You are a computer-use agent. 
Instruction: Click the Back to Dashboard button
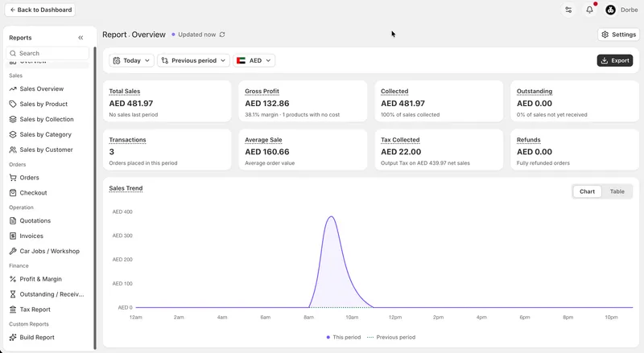(x=39, y=10)
